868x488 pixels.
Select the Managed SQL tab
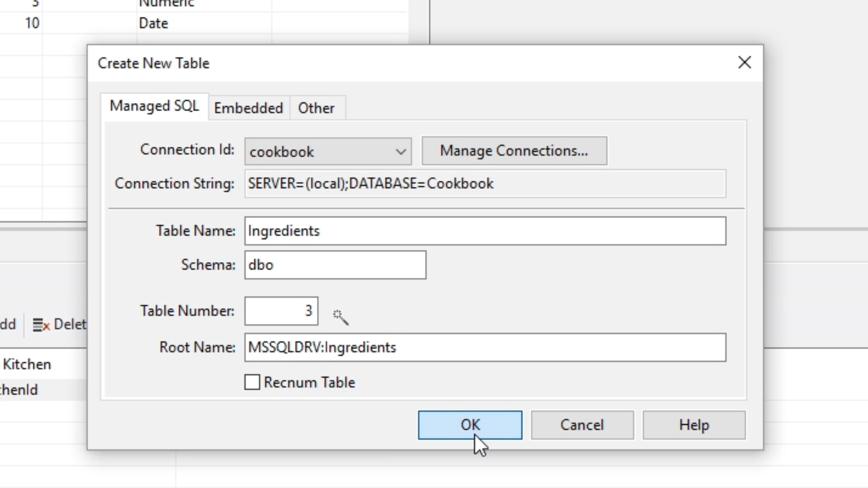[154, 106]
